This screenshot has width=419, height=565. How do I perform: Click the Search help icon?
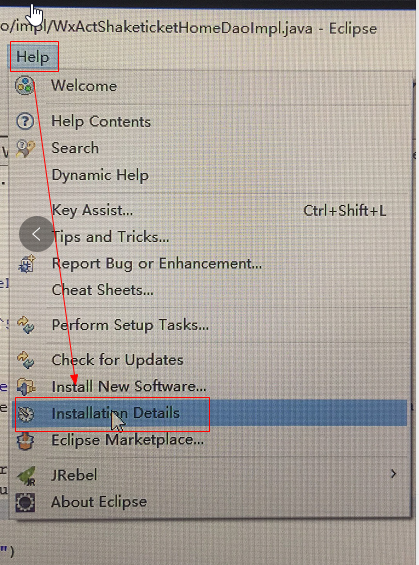(25, 148)
